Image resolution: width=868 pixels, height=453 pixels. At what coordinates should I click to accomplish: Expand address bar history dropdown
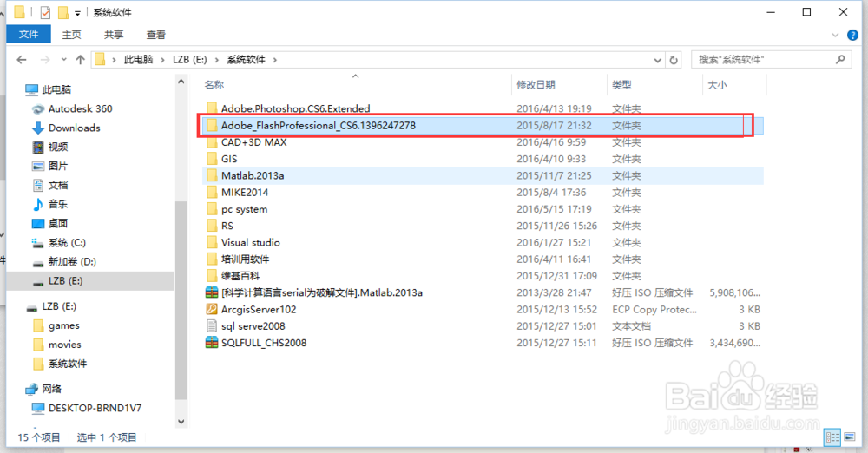coord(658,60)
